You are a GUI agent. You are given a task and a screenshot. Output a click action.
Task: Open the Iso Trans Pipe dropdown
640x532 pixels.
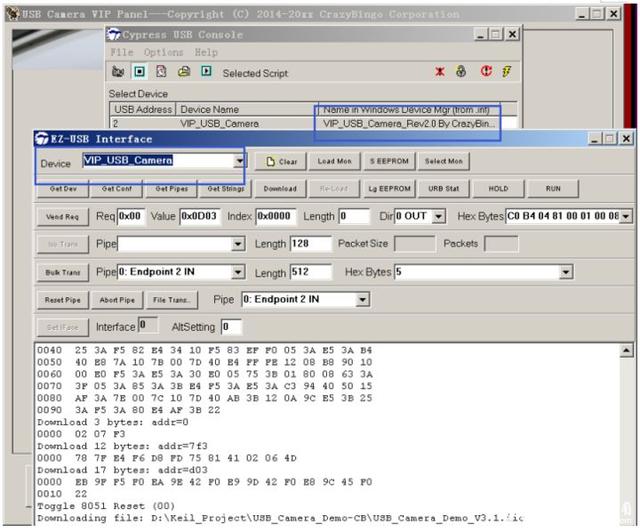tap(238, 244)
